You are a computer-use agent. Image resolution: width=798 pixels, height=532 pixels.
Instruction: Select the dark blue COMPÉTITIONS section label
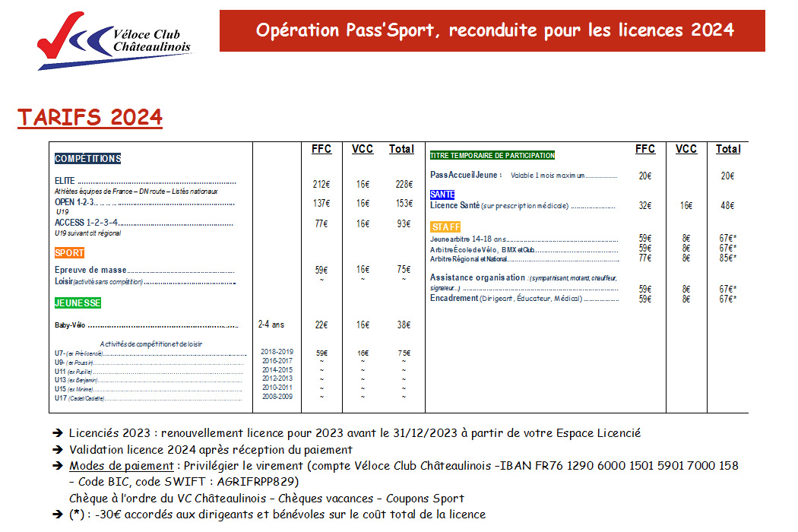coord(87,159)
